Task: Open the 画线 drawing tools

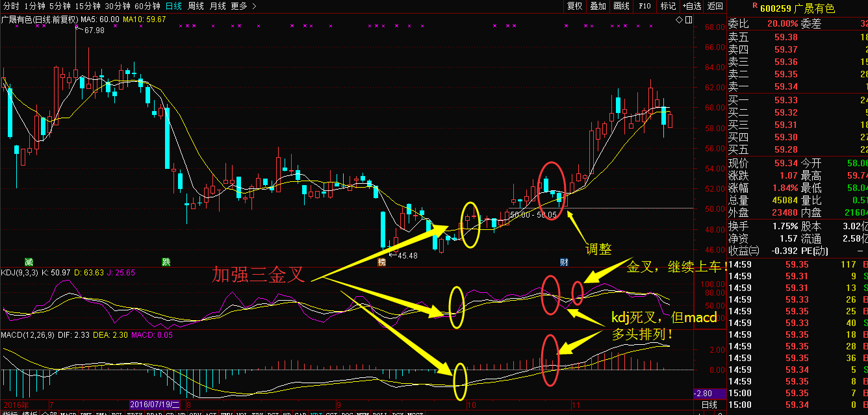Action: point(622,6)
